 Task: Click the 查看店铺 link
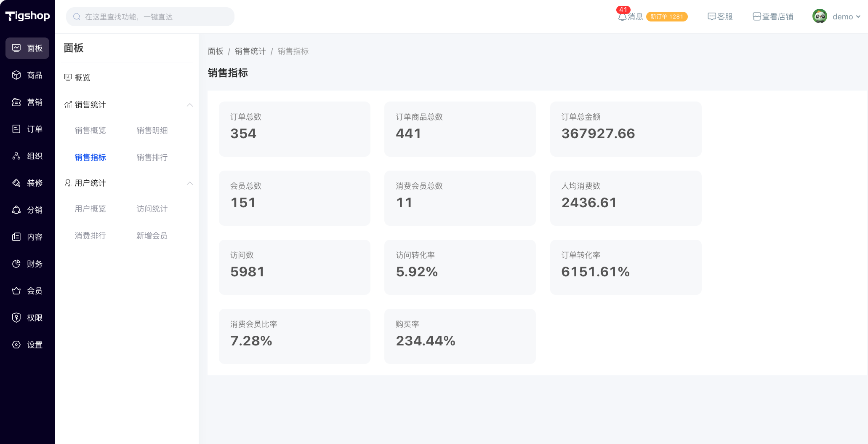tap(773, 16)
